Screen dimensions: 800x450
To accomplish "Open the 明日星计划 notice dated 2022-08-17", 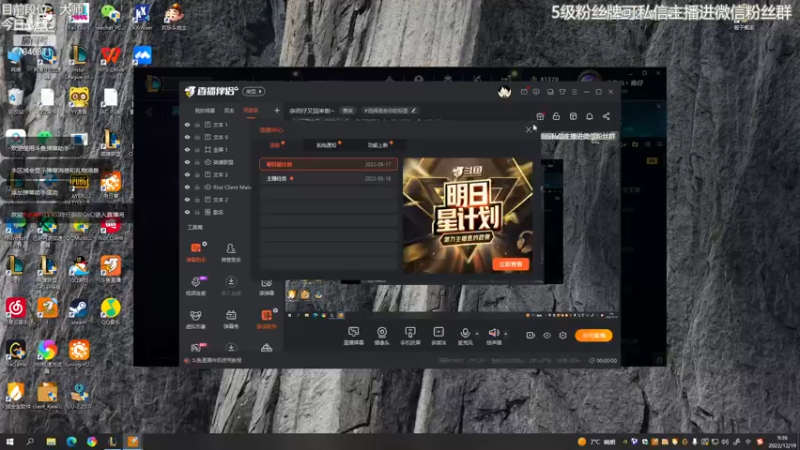I will (328, 164).
